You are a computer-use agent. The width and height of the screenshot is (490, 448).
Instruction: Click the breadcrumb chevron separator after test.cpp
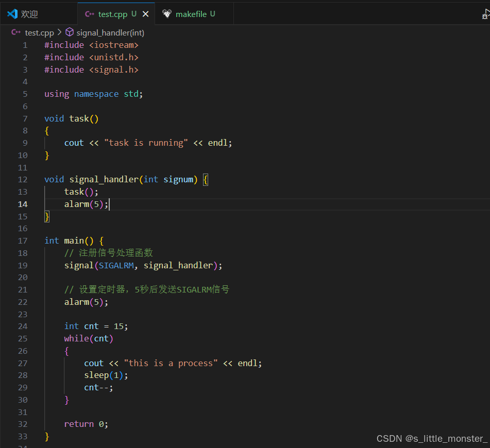[x=59, y=32]
